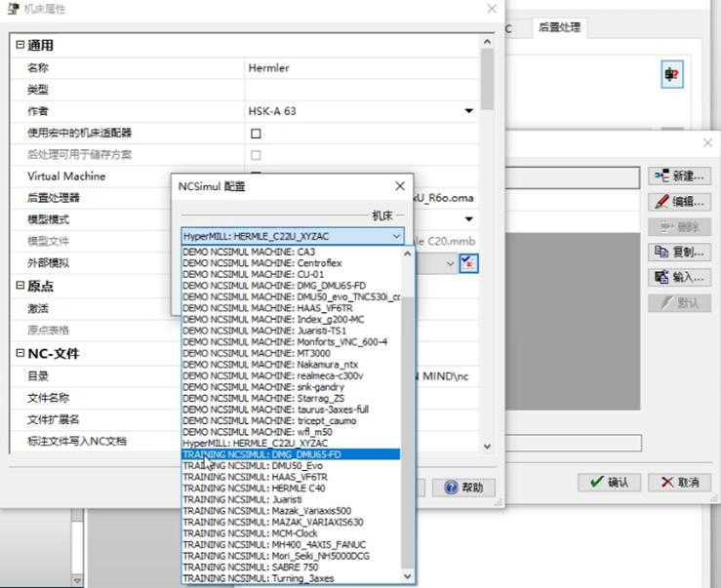Toggle 后处理可用于储存方案 checkbox

[257, 155]
